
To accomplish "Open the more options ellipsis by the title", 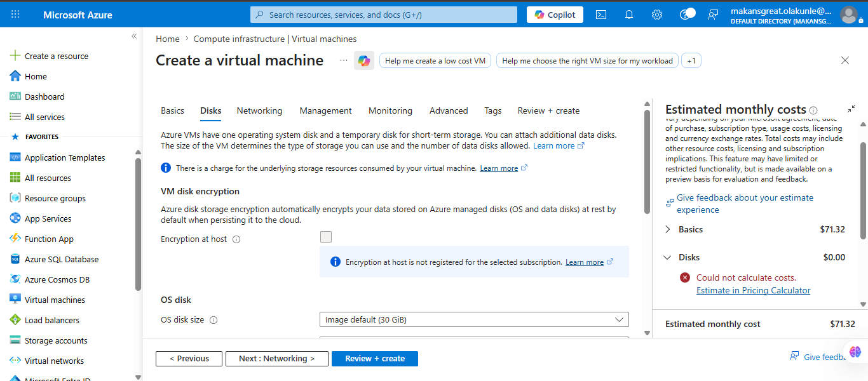I will click(344, 60).
